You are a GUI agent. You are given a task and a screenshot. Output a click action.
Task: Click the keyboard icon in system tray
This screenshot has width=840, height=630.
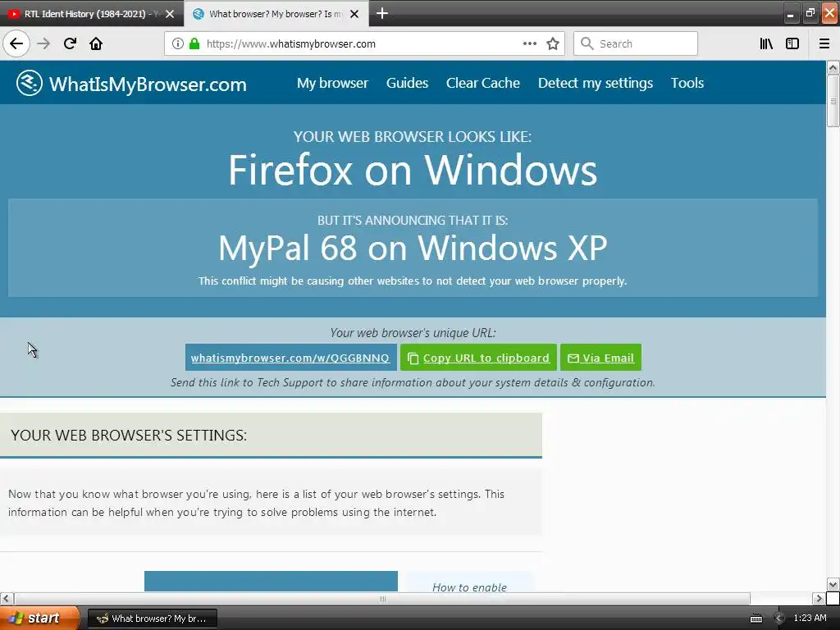pos(756,619)
